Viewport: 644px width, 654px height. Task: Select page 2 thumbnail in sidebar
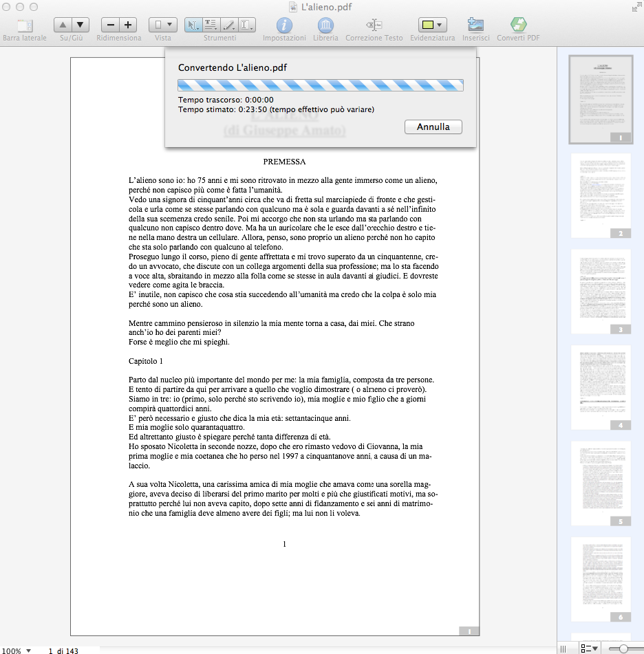[x=601, y=195]
